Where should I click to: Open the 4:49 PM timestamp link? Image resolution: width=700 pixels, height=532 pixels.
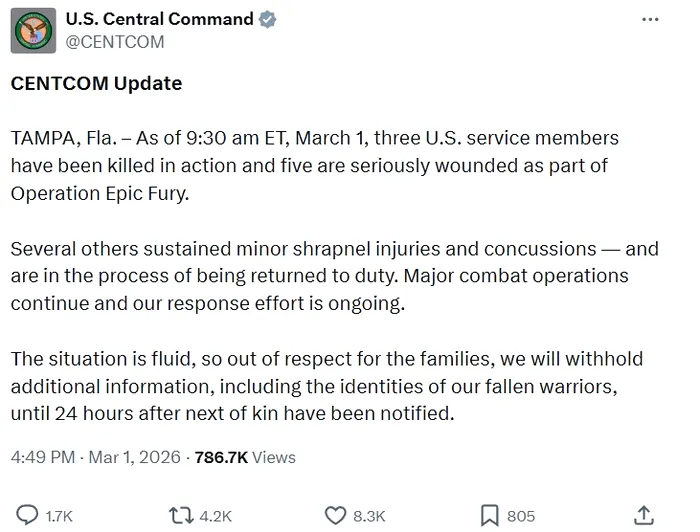[43, 457]
